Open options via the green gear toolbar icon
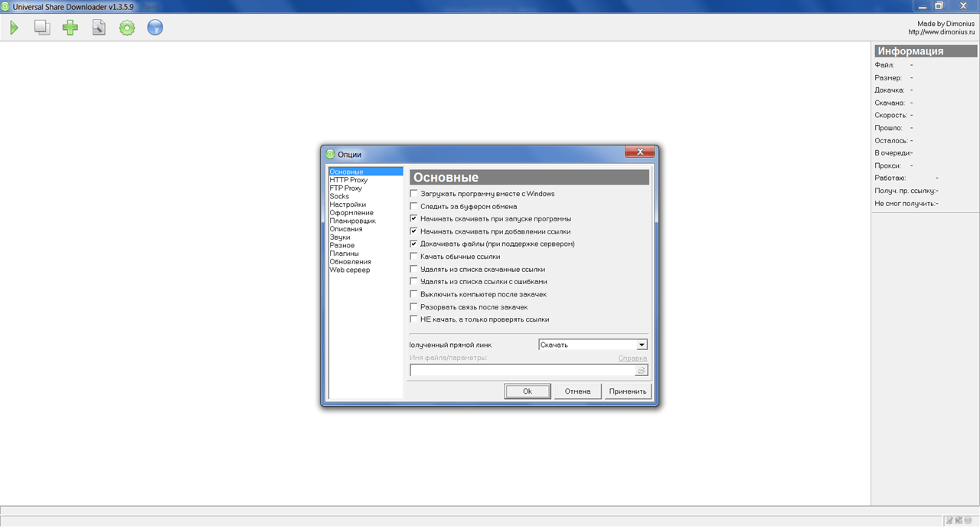Viewport: 980px width, 527px height. point(127,28)
